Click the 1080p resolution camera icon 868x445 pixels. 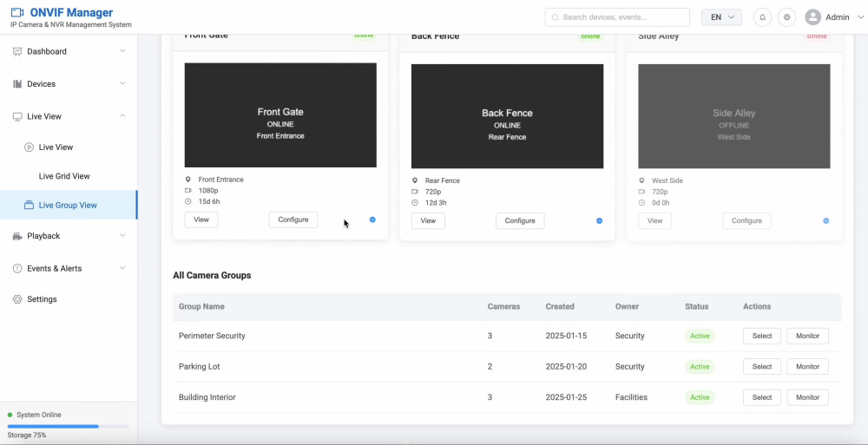[x=188, y=191]
